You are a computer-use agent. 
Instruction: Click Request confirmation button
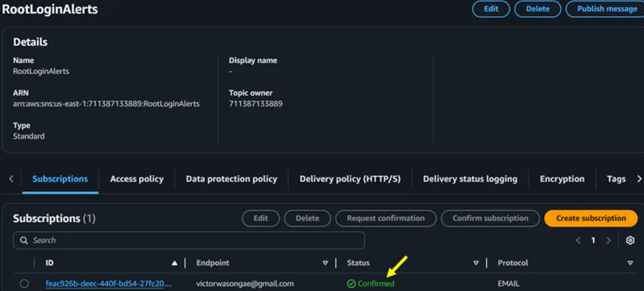[386, 218]
